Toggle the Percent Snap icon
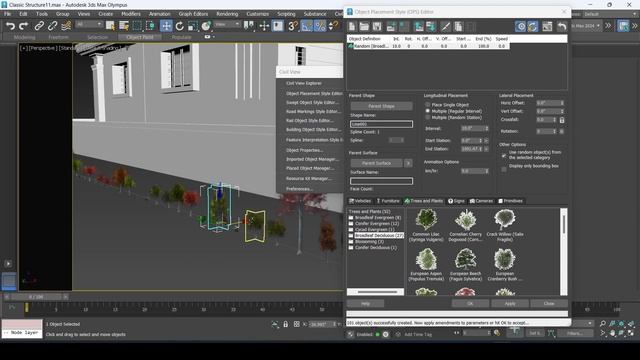640x360 pixels. click(320, 26)
